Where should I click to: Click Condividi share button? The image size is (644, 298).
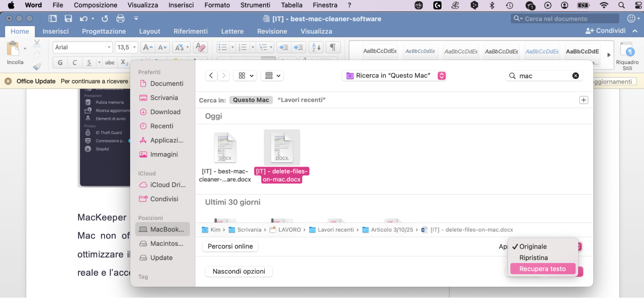coord(605,31)
